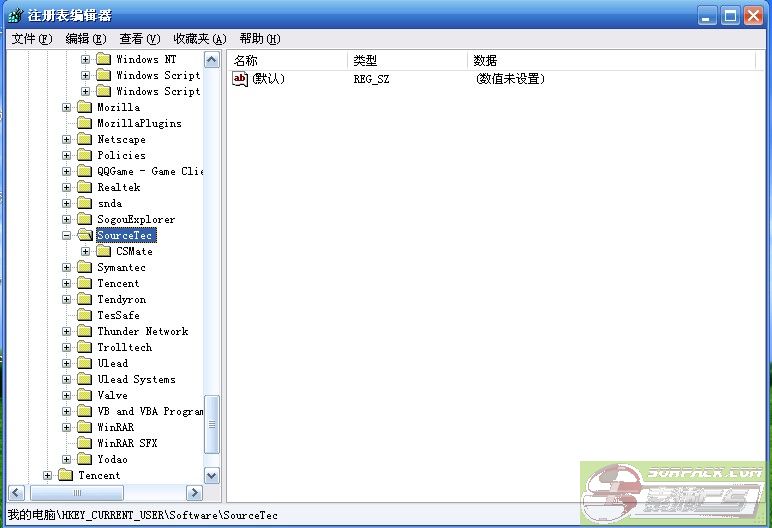
Task: Select the Valve folder icon
Action: click(x=85, y=395)
